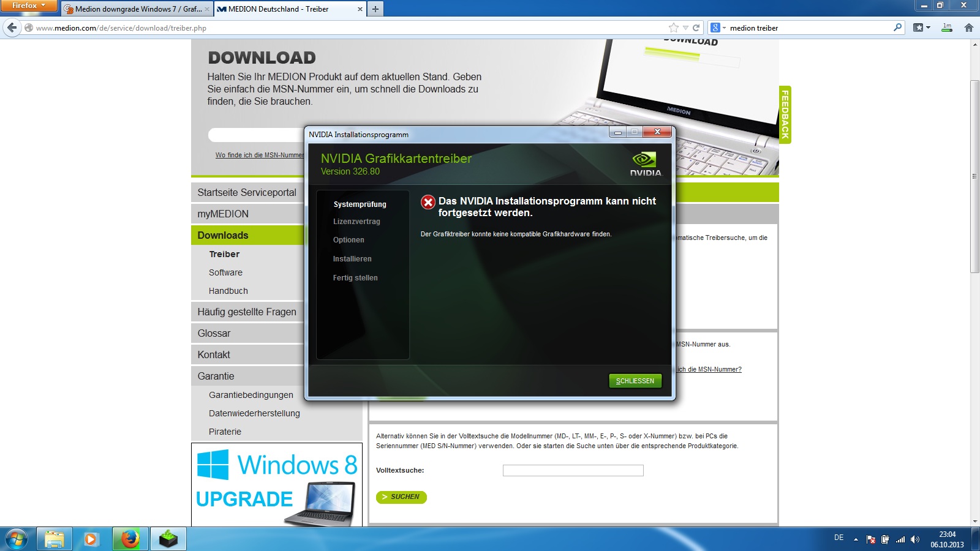Click the URL address bar

349,28
